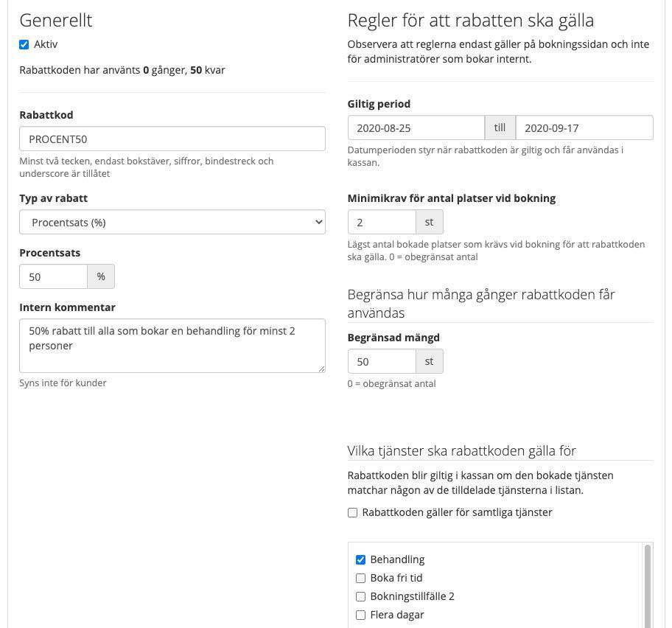Open the Typ av rabatt dropdown
The width and height of the screenshot is (672, 628).
pyautogui.click(x=172, y=222)
